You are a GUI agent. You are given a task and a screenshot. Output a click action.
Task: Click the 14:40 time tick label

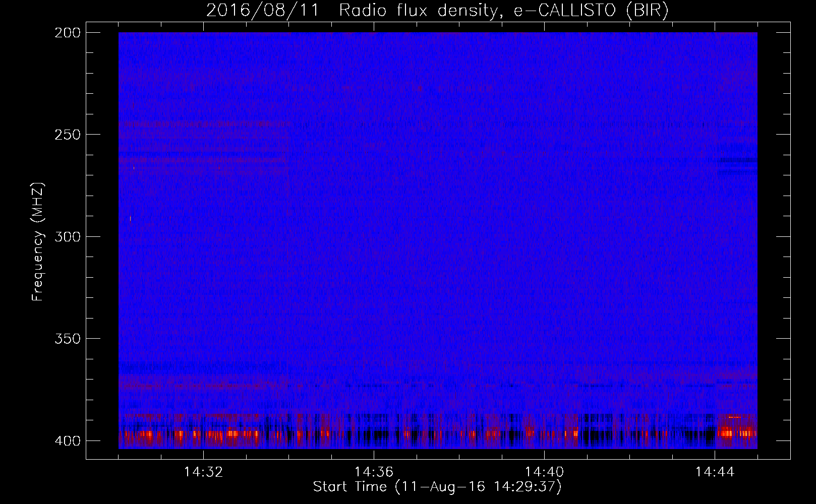(x=544, y=472)
